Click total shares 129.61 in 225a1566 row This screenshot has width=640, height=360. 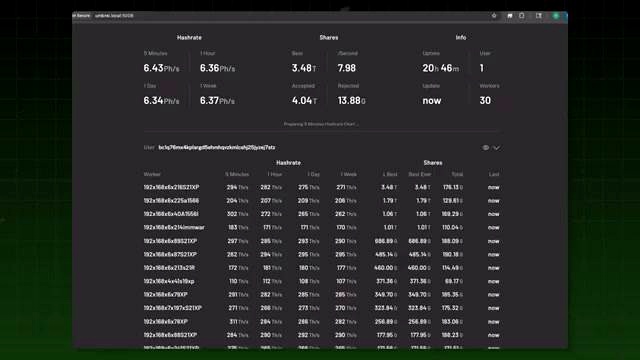coord(453,201)
